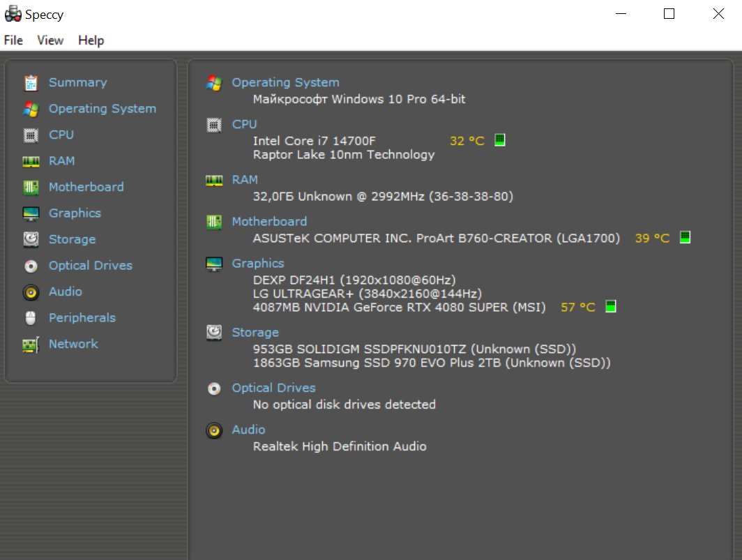
Task: Click the Graphics heading link in summary
Action: tap(258, 264)
